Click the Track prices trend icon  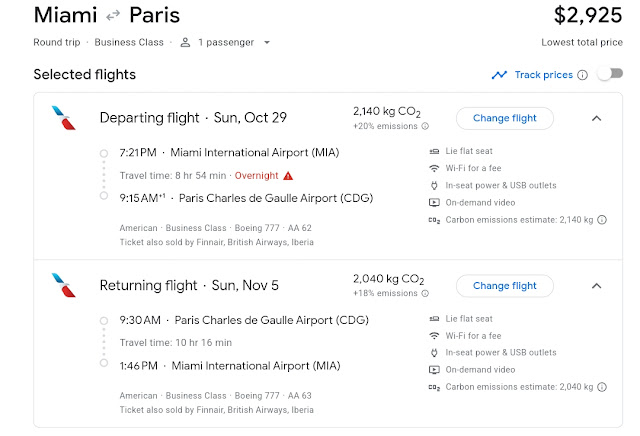(500, 75)
